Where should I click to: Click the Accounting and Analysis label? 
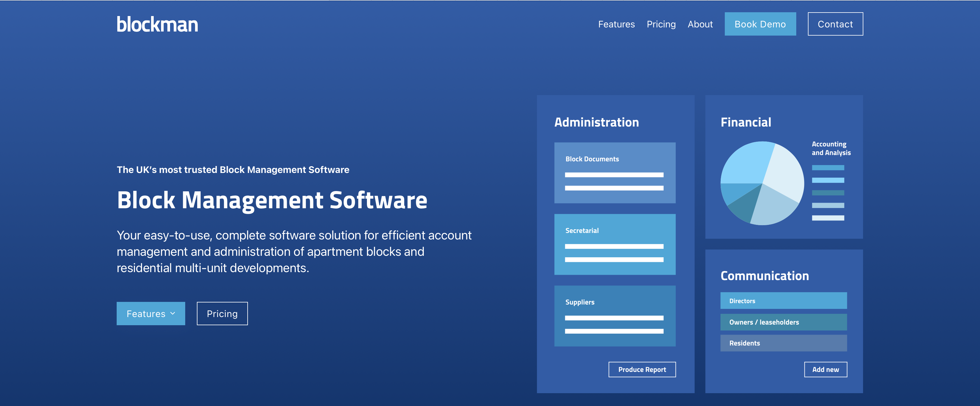(831, 148)
